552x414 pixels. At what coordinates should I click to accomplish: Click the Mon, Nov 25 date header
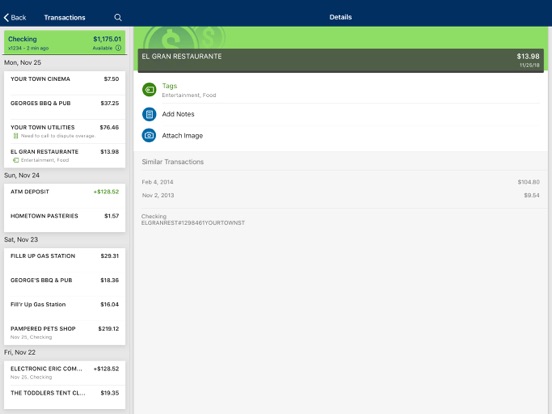pos(23,63)
